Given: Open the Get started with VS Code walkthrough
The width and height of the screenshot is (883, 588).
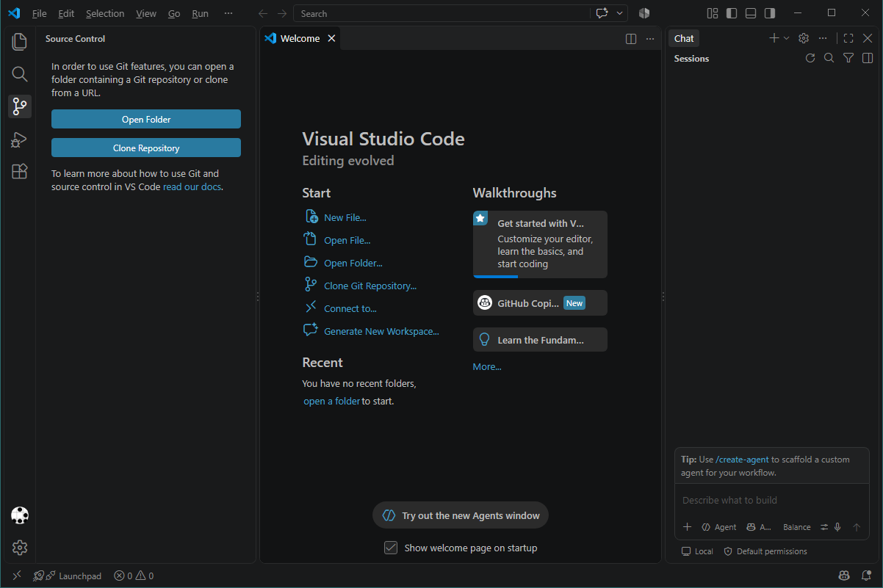Looking at the screenshot, I should click(540, 244).
